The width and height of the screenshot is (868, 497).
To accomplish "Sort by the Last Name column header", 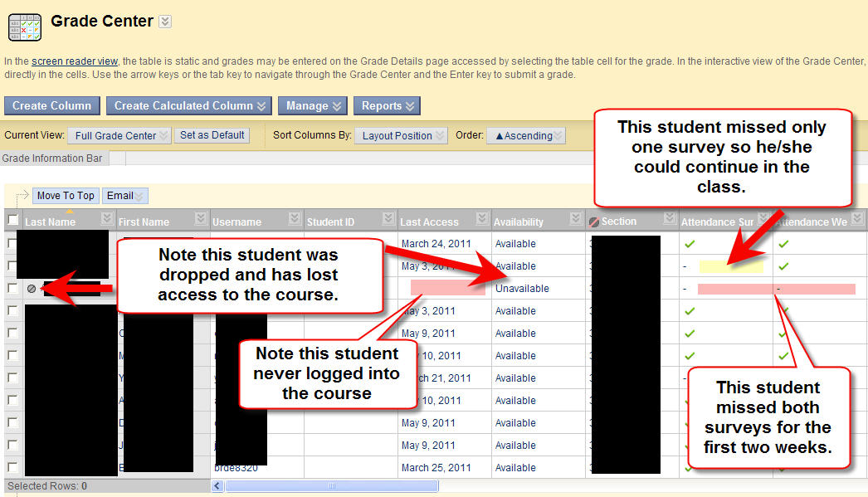I will pos(50,222).
